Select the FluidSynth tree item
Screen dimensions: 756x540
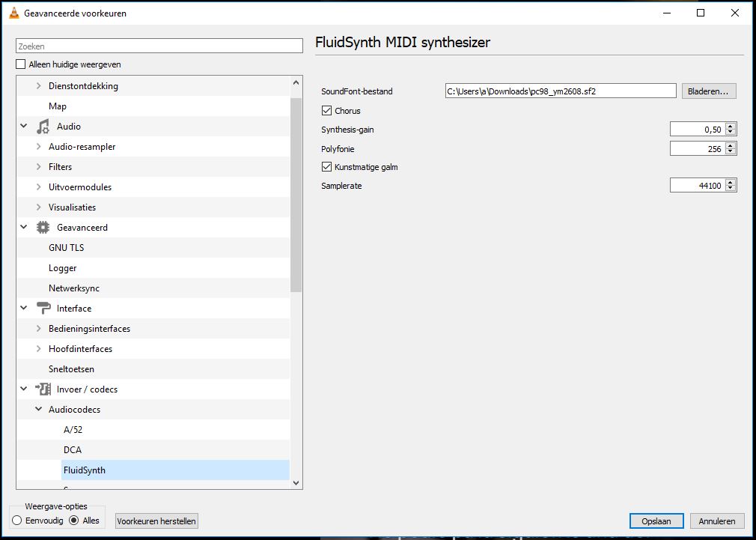pos(175,470)
